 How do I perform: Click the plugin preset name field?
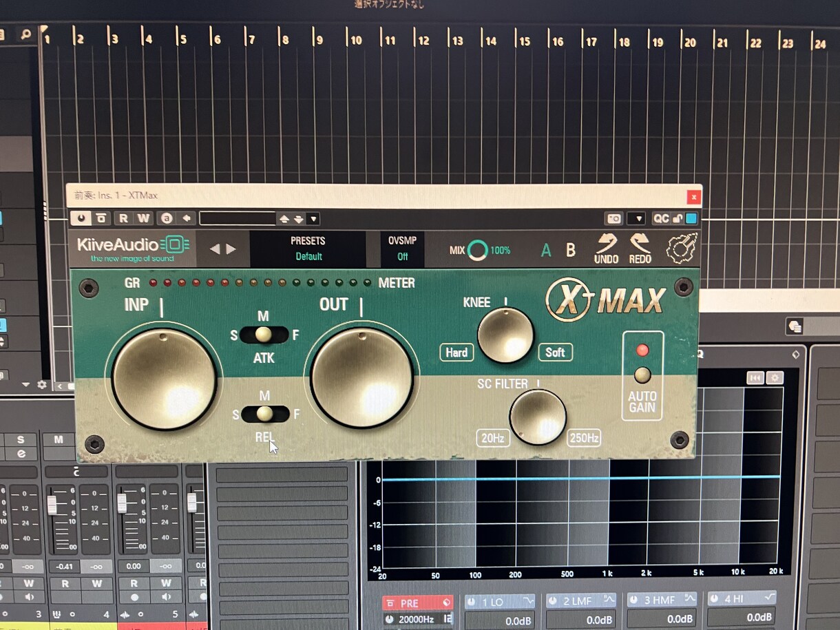coord(238,218)
